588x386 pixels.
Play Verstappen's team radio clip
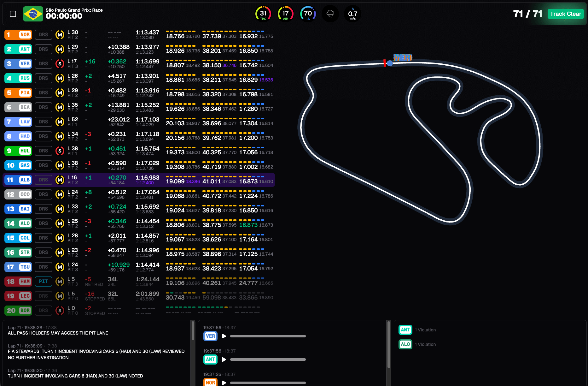tap(224, 336)
